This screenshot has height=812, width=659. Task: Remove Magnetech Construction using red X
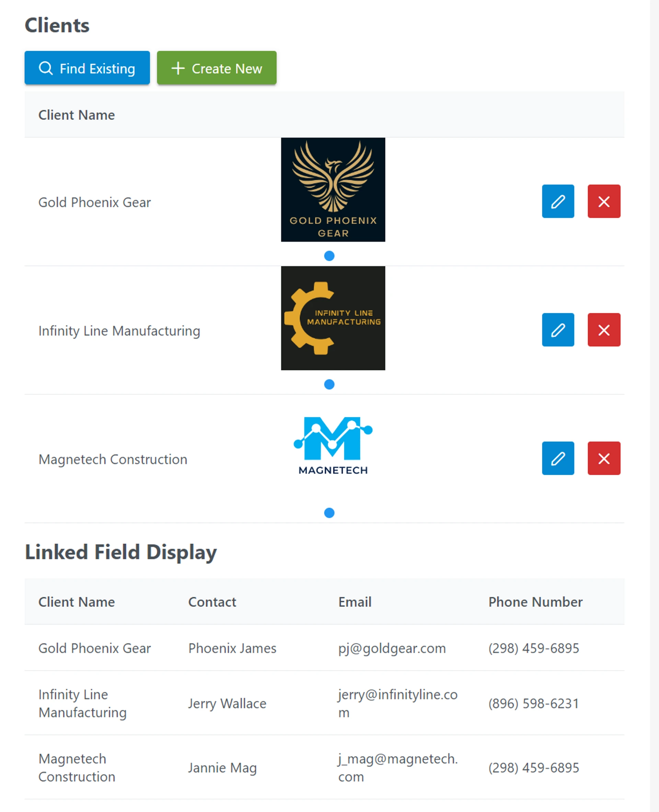(x=604, y=458)
